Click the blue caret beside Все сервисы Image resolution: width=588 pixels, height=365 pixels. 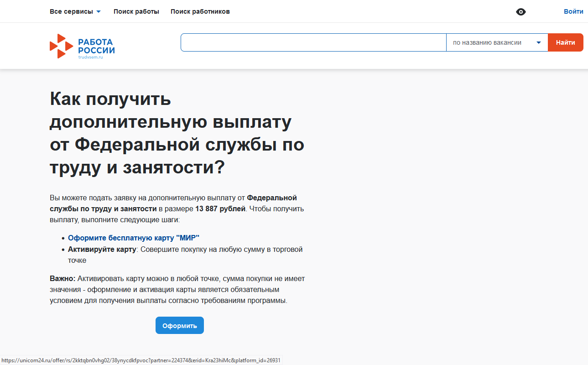[99, 12]
